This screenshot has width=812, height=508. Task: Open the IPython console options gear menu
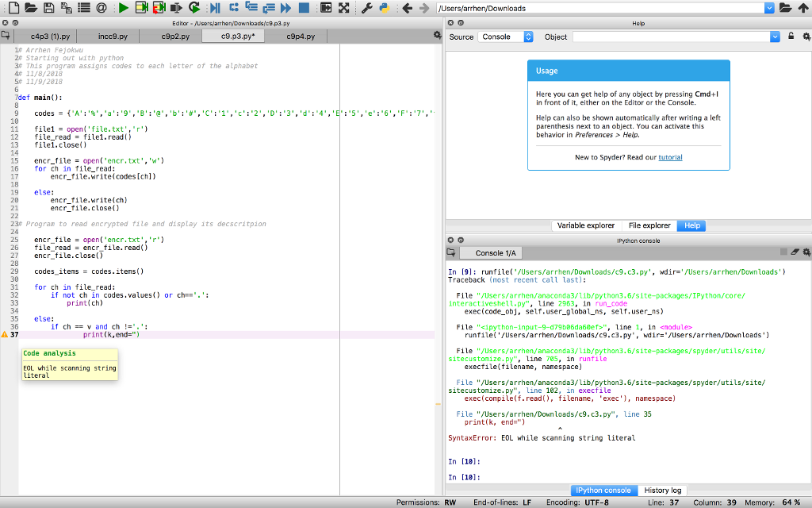pos(806,251)
